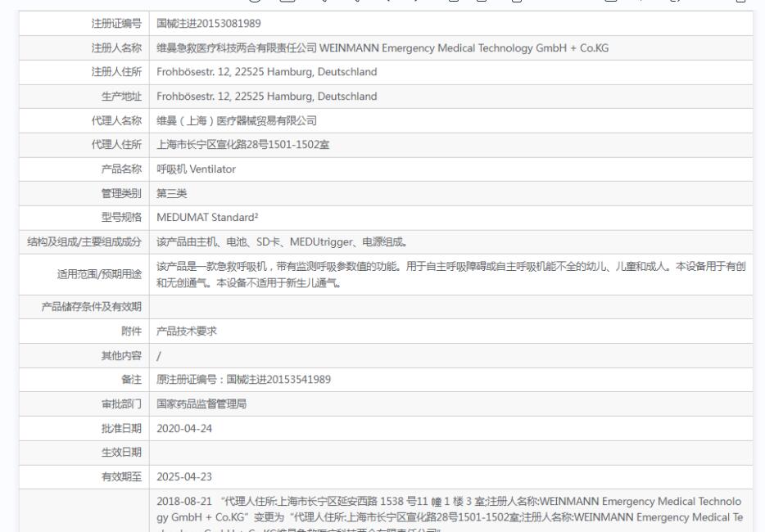Image resolution: width=765 pixels, height=532 pixels.
Task: Click product name 呼吸机 Ventilator
Action: coord(196,169)
